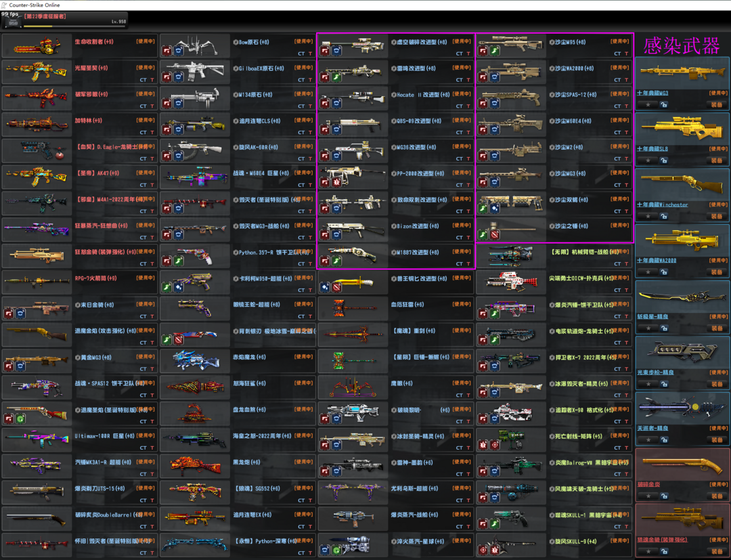Viewport: 731px width, 560px height.
Task: Select 生命收割者 chainsaw thumbnail
Action: [x=37, y=45]
